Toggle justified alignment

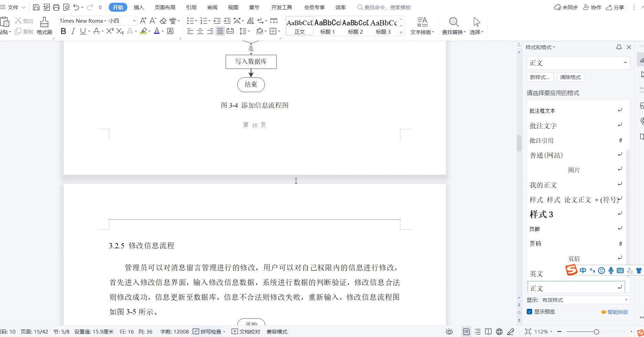point(220,31)
